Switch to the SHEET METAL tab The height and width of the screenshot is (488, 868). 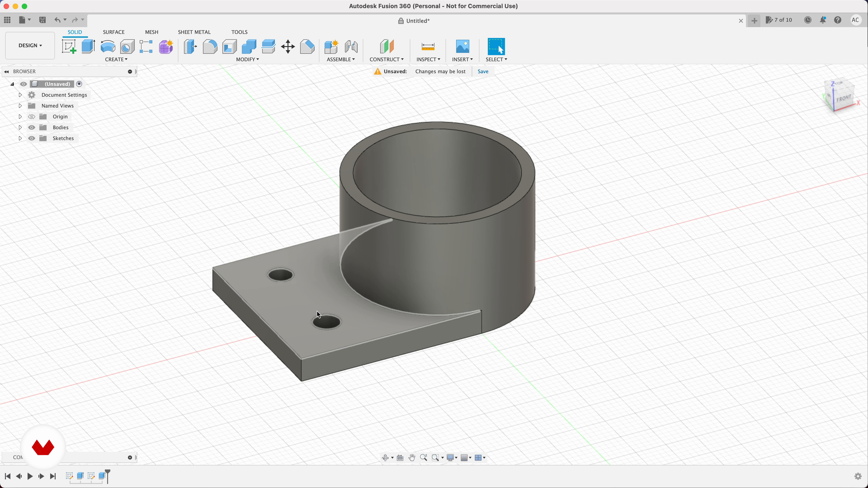(x=194, y=32)
